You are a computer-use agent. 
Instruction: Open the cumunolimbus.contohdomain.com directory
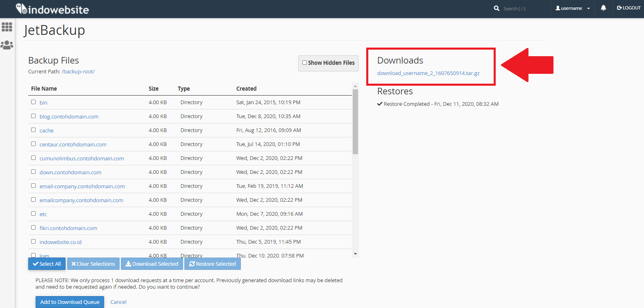(82, 158)
